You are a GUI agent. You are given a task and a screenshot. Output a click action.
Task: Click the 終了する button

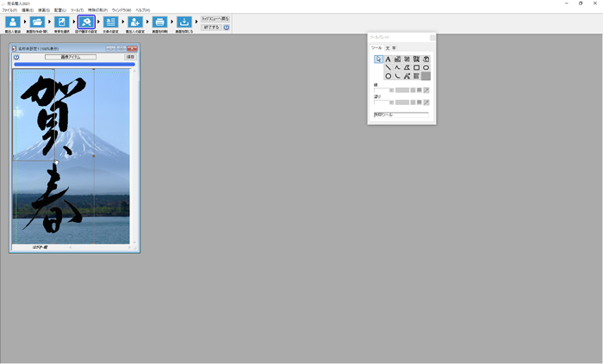coord(211,28)
